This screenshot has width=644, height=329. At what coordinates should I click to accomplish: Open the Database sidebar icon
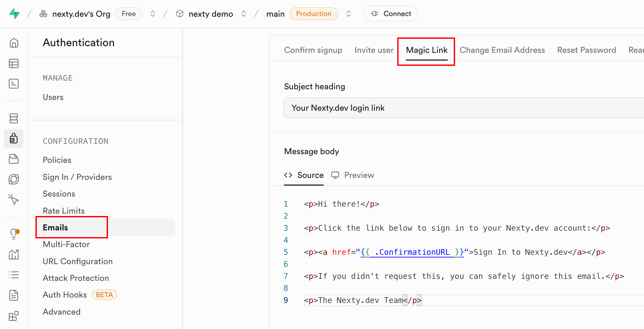[x=14, y=118]
